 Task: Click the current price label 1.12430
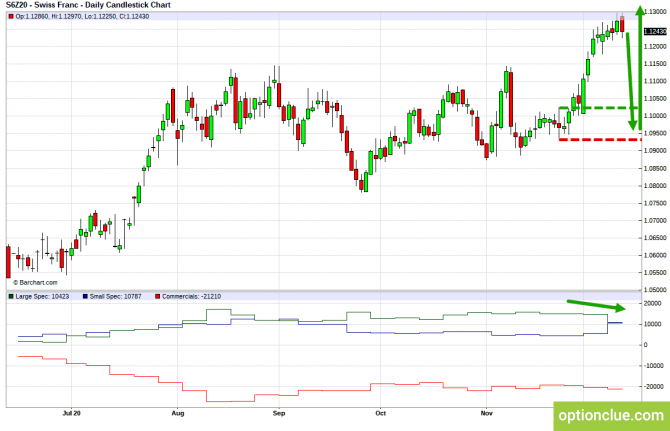point(652,33)
